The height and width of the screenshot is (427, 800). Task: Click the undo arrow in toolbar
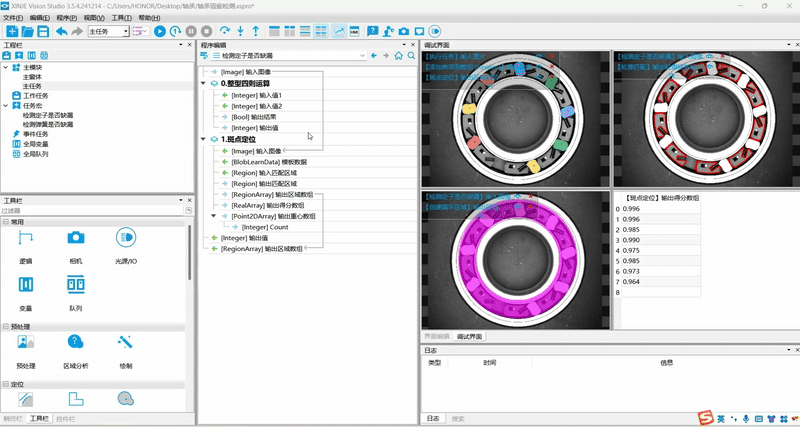(62, 31)
